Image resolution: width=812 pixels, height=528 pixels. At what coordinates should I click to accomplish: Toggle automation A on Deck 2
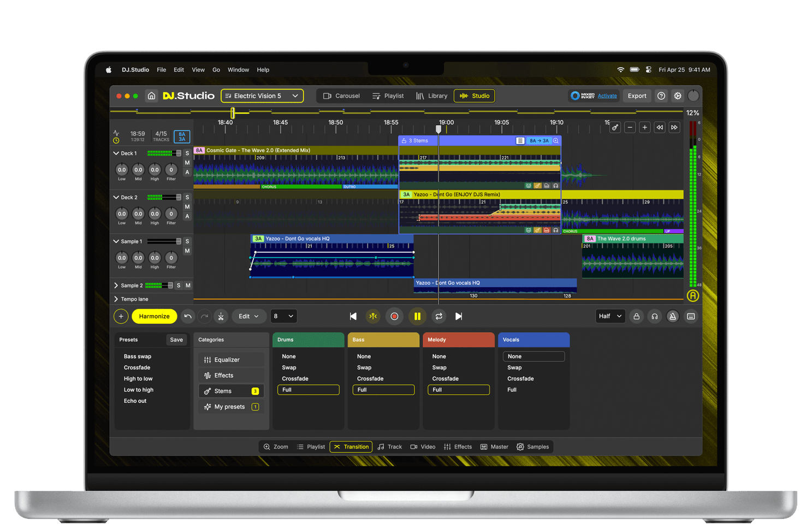(x=187, y=216)
